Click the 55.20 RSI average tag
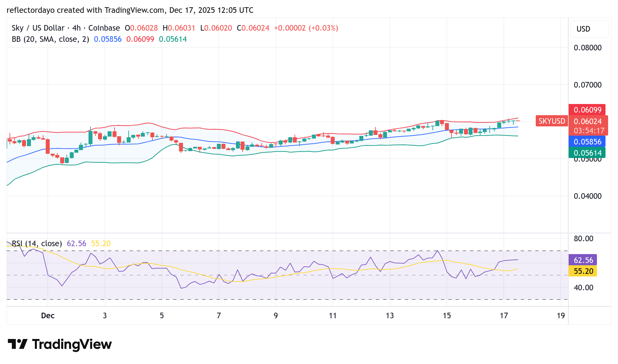This screenshot has height=364, width=618. pos(583,271)
